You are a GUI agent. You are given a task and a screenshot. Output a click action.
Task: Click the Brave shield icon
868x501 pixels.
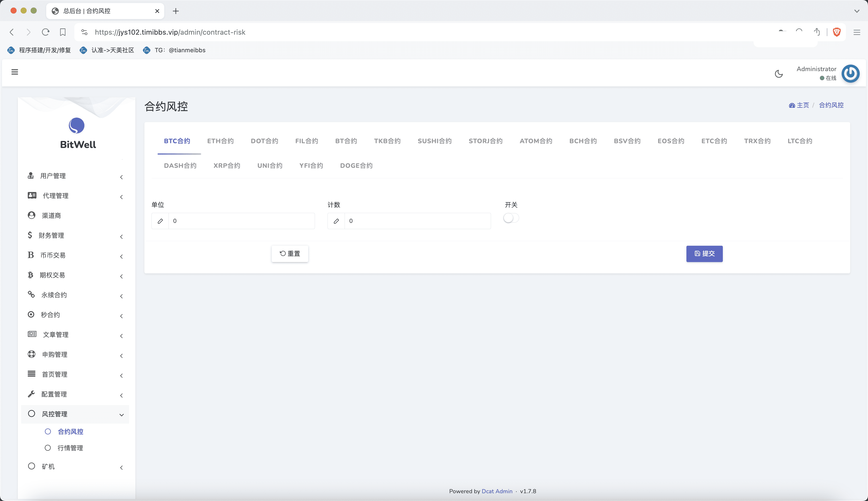837,32
